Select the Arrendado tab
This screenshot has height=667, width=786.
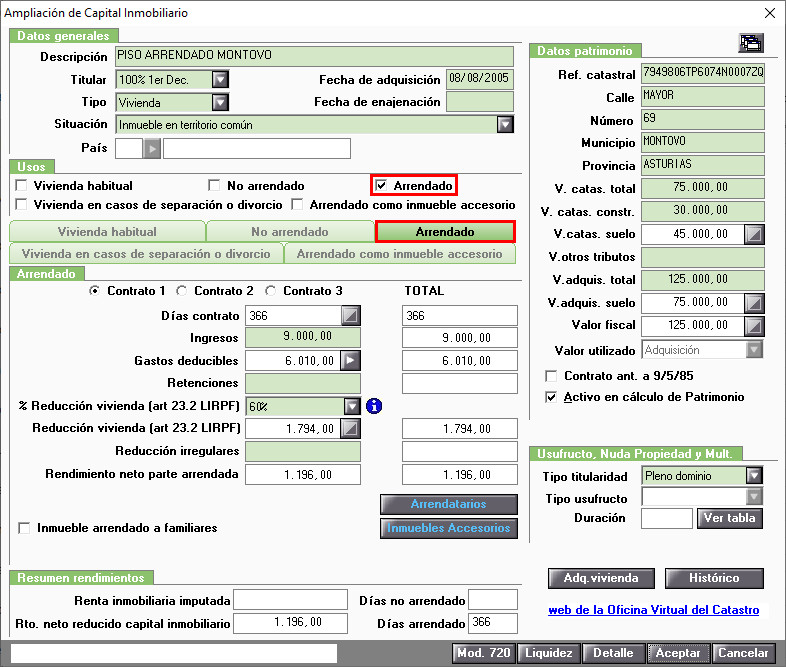click(x=445, y=232)
